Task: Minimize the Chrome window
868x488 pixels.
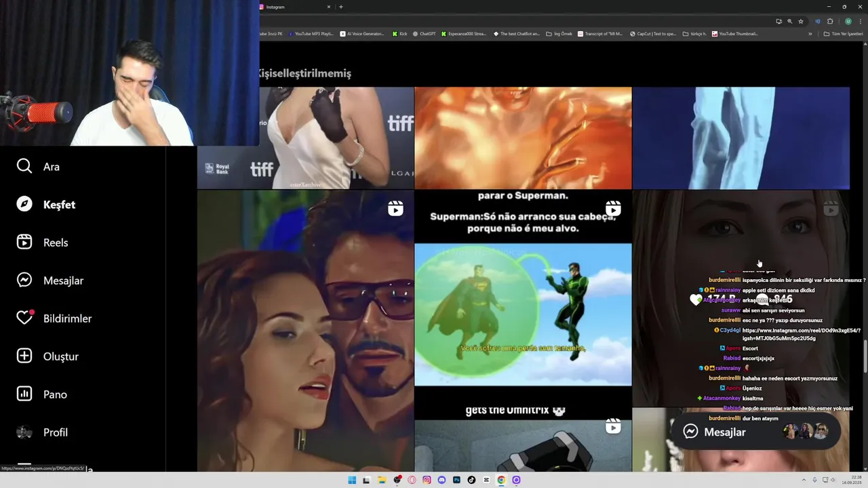Action: pos(828,7)
